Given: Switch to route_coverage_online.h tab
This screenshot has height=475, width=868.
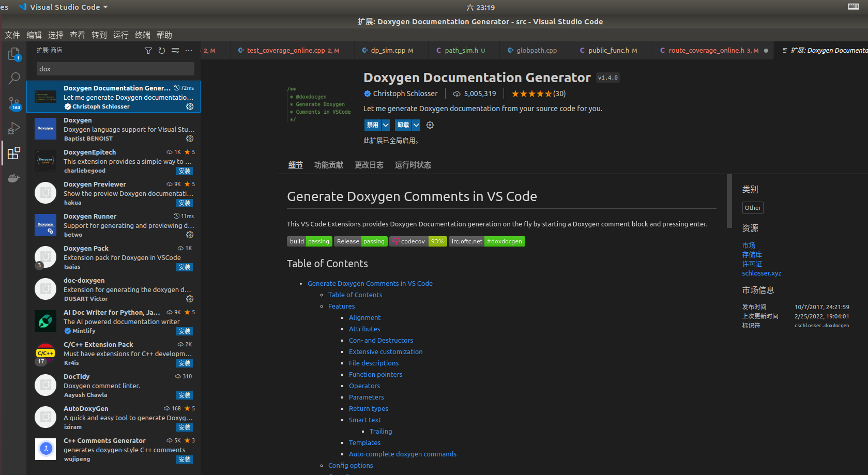Looking at the screenshot, I should [713, 50].
